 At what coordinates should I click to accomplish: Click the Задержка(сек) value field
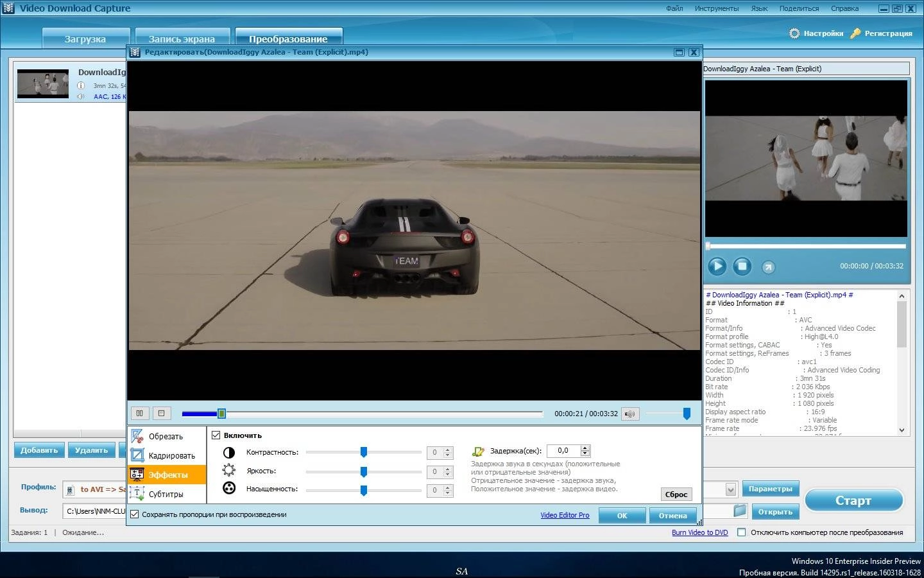[x=563, y=451]
